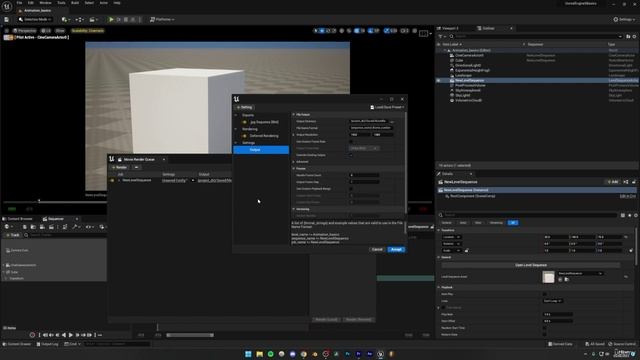Image resolution: width=640 pixels, height=360 pixels.
Task: Open the Build menu
Action: (x=75, y=3)
